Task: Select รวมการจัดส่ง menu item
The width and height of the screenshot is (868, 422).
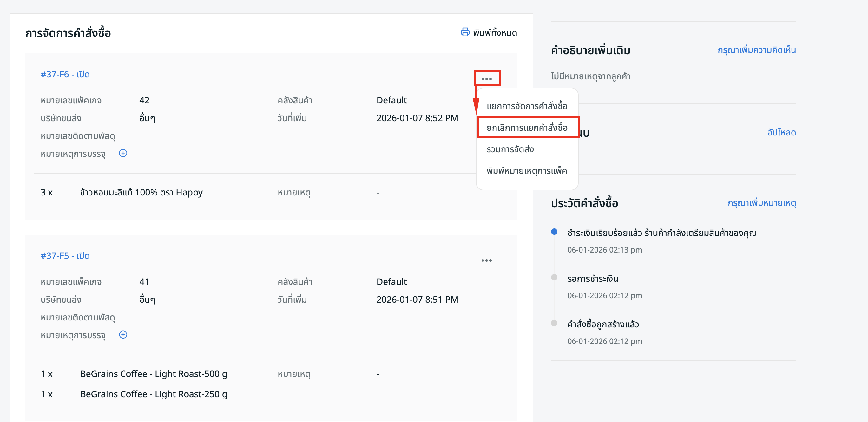Action: pos(510,149)
